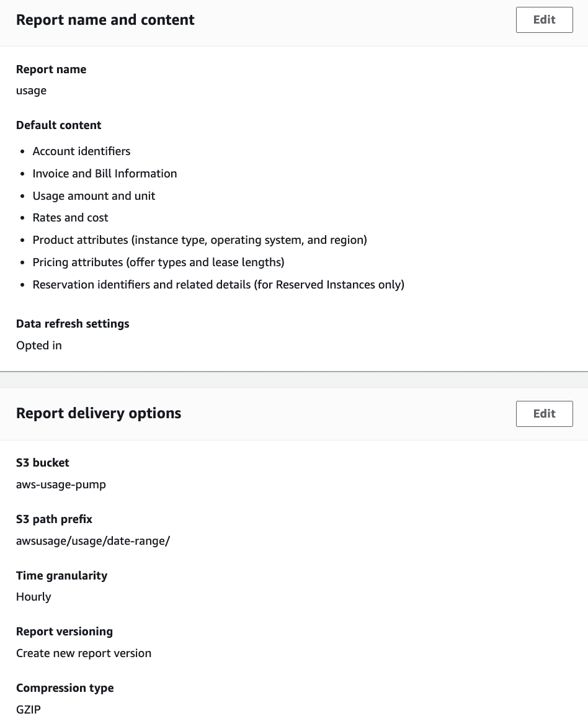
Task: Click the Hourly time granularity value
Action: coord(33,597)
